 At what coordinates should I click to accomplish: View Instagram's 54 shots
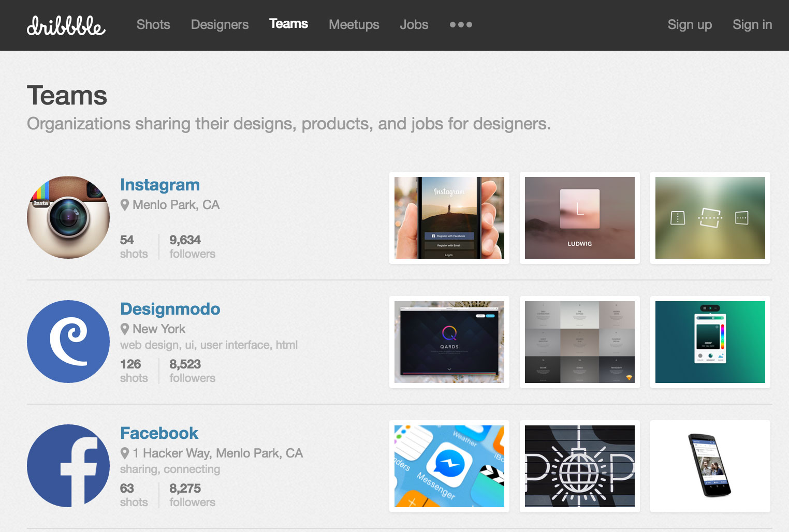click(x=134, y=246)
